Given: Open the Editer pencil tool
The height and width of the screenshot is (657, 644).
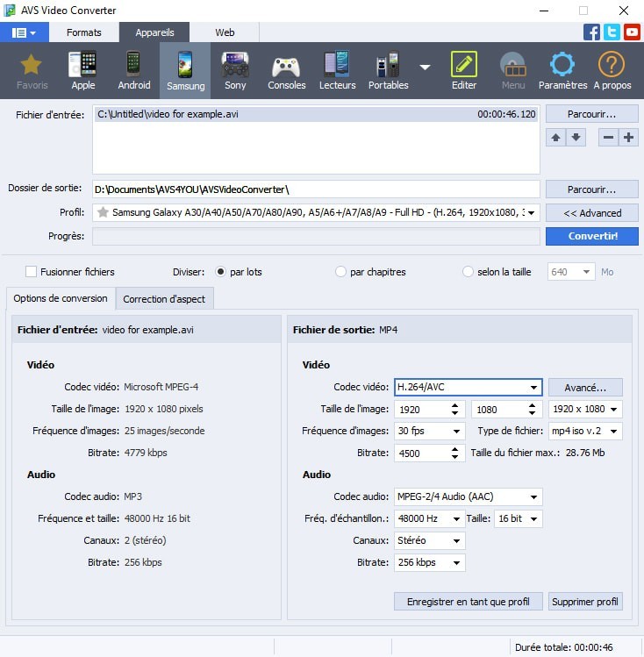Looking at the screenshot, I should tap(464, 69).
